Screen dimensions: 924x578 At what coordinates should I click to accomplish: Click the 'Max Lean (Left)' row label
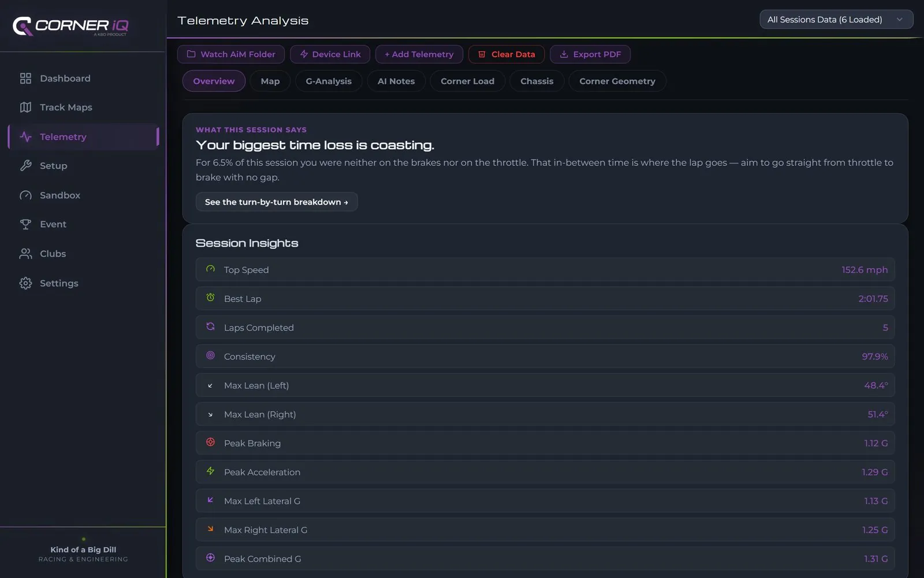256,386
